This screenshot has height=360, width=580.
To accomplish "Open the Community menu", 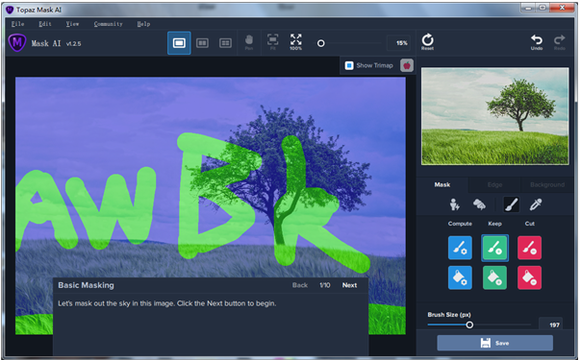I will pos(108,24).
